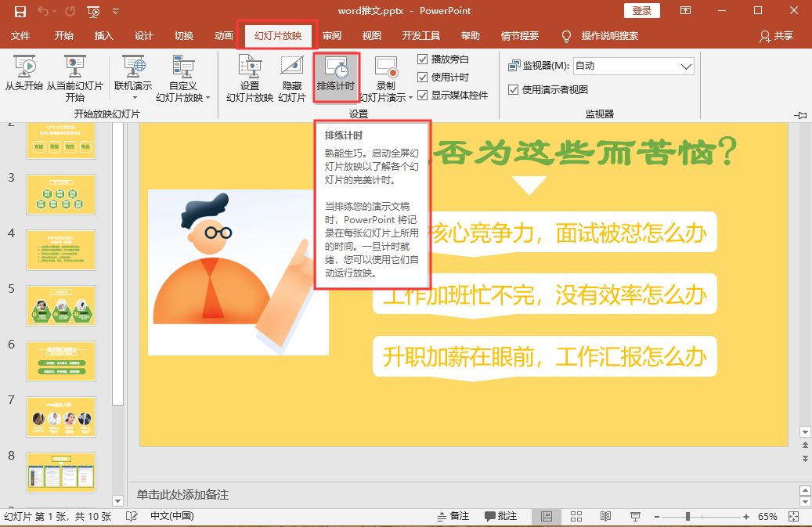Select slide 5 thumbnail in the panel
Image resolution: width=812 pixels, height=527 pixels.
(x=61, y=305)
